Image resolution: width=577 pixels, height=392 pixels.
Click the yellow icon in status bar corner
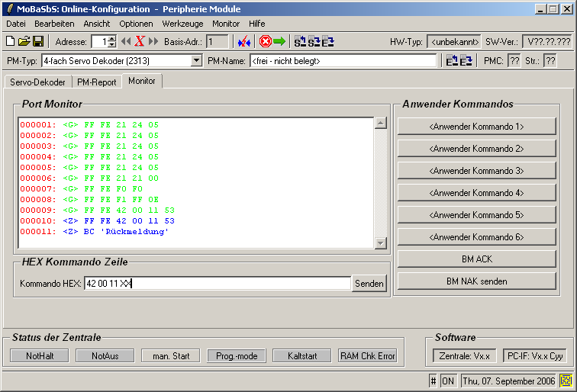coord(566,380)
